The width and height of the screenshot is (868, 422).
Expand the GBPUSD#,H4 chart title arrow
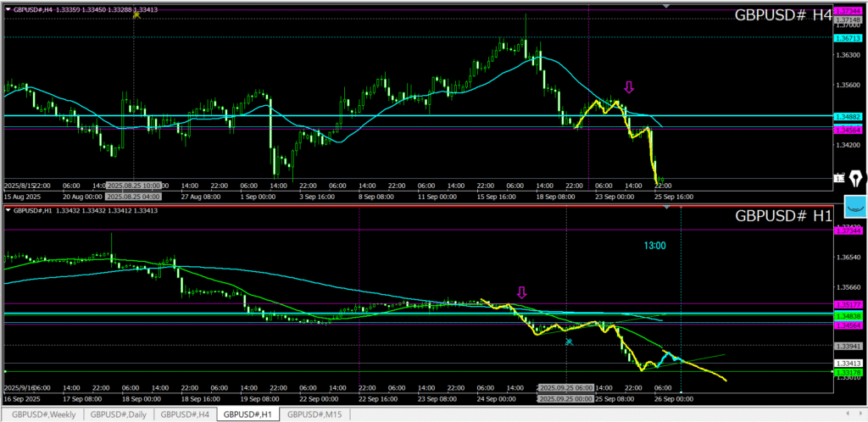point(8,8)
